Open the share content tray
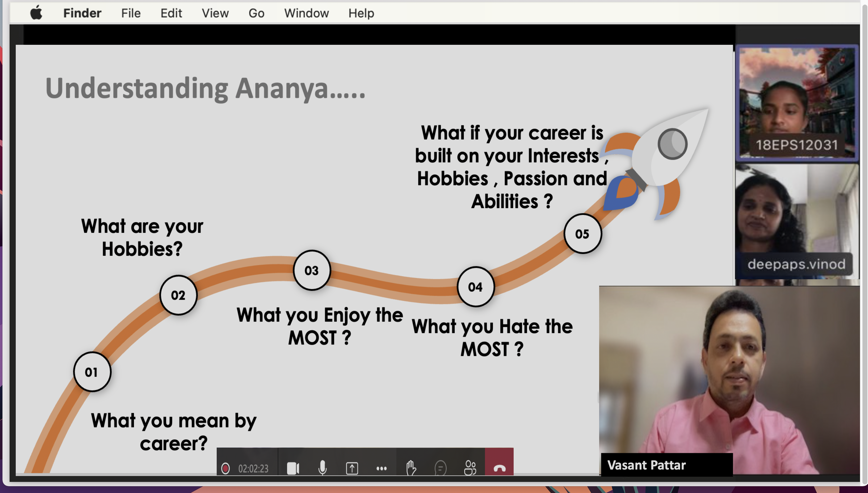Image resolution: width=868 pixels, height=493 pixels. click(x=352, y=468)
